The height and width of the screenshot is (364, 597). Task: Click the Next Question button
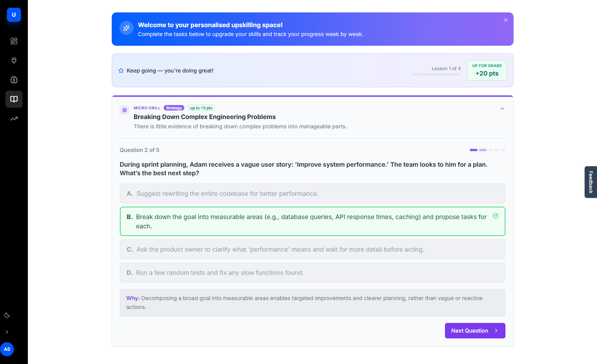tap(475, 331)
